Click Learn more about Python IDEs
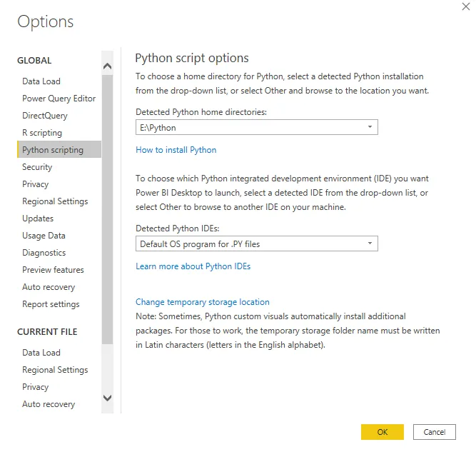The height and width of the screenshot is (457, 476). pos(193,266)
